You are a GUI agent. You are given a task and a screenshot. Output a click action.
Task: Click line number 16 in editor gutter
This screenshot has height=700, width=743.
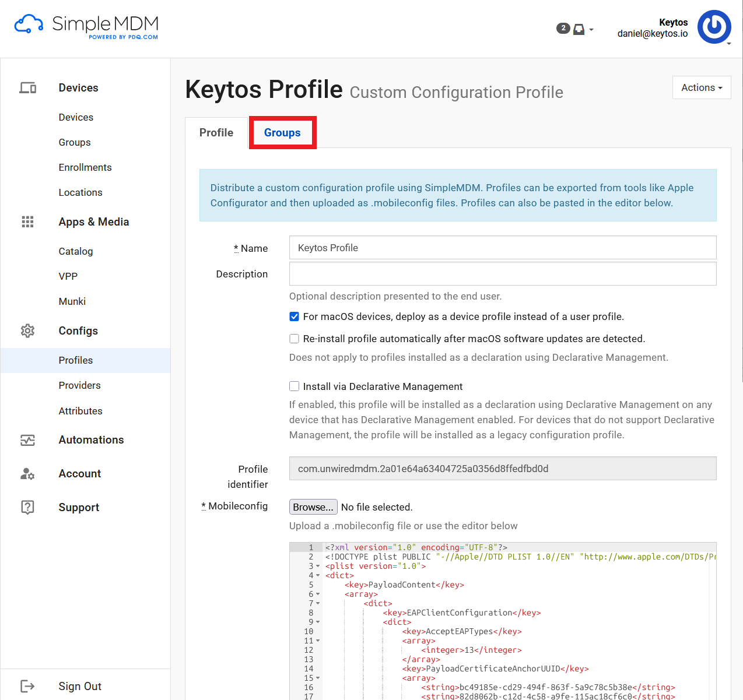pos(309,688)
